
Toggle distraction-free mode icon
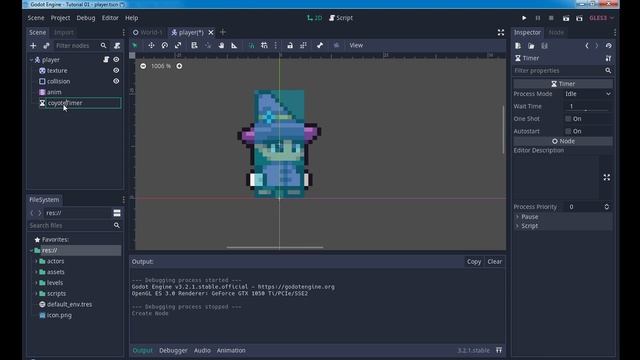tap(501, 32)
